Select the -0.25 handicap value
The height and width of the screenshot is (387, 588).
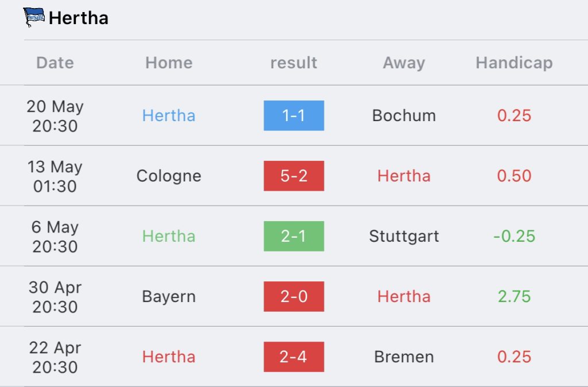pos(514,236)
